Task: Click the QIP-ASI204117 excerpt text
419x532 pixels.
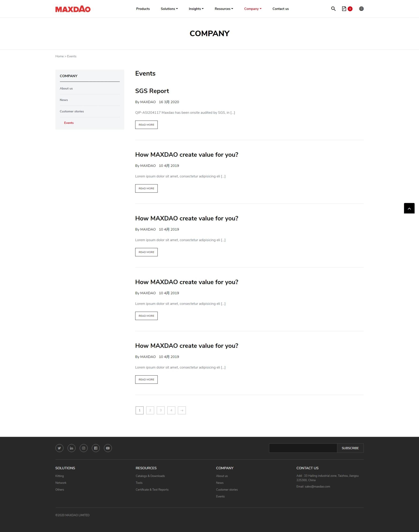Action: pyautogui.click(x=185, y=112)
